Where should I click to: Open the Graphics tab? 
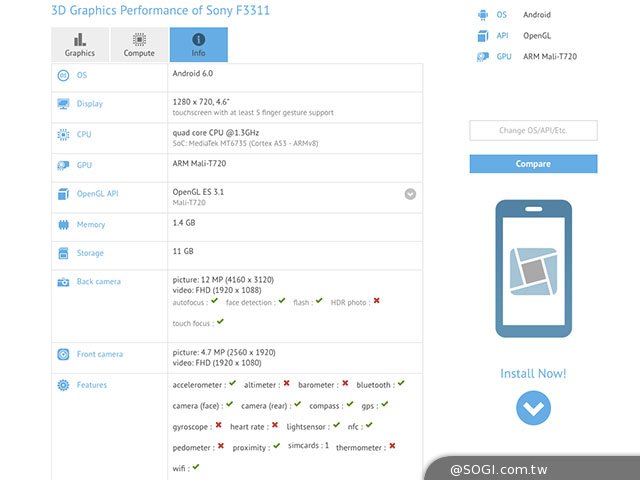pos(80,44)
